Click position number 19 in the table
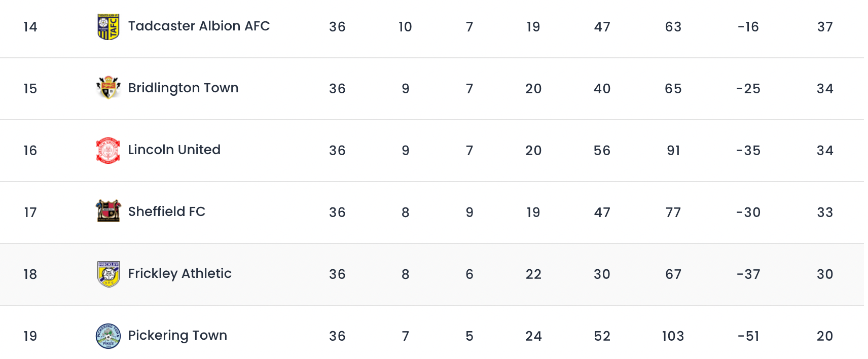 pyautogui.click(x=30, y=336)
